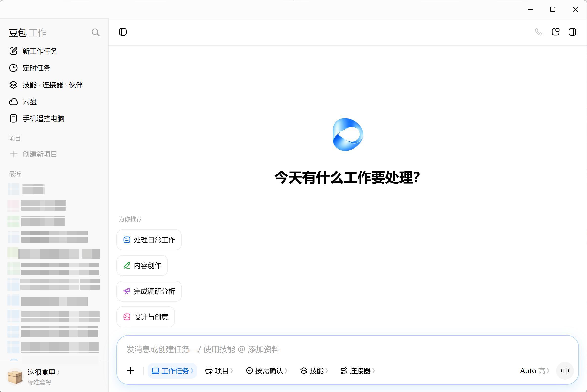The height and width of the screenshot is (392, 587).
Task: Click the 最近 section header
Action: tap(15, 174)
